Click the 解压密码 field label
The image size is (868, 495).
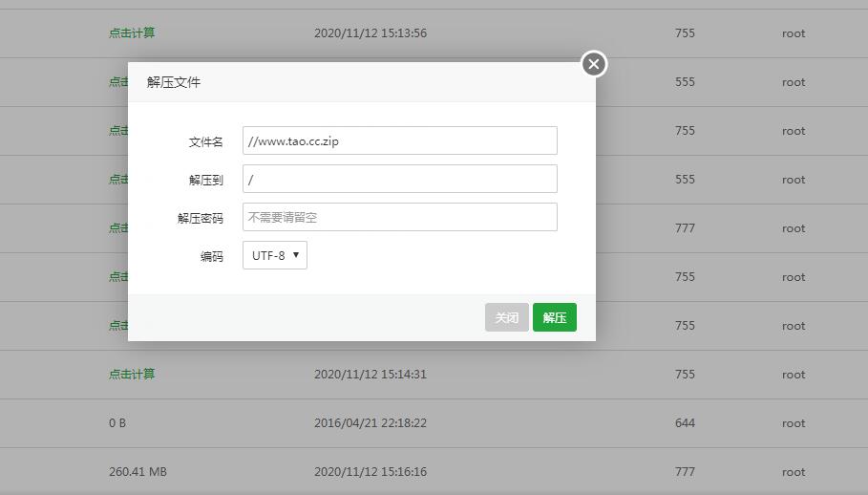(x=200, y=218)
